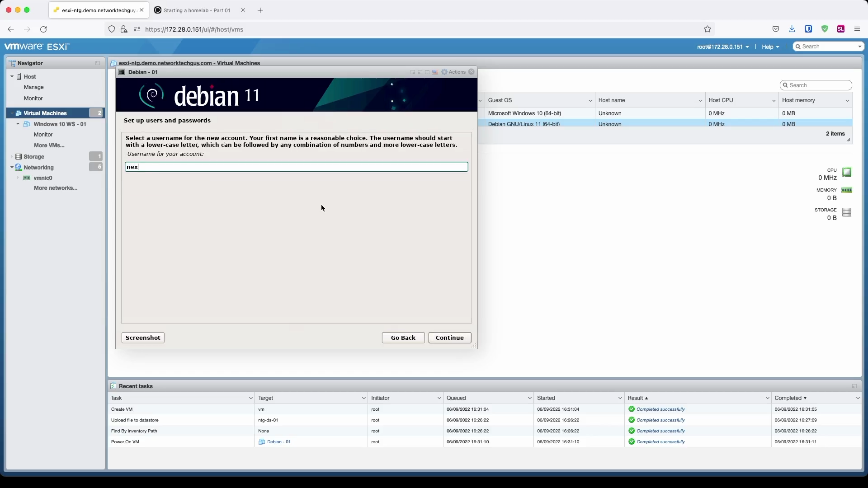This screenshot has height=488, width=868.
Task: Click the Virtual Machines icon in Navigator
Action: (x=19, y=113)
